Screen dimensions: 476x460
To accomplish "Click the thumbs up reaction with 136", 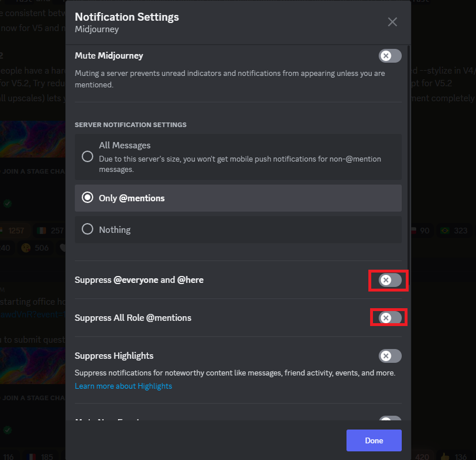I will [x=455, y=457].
